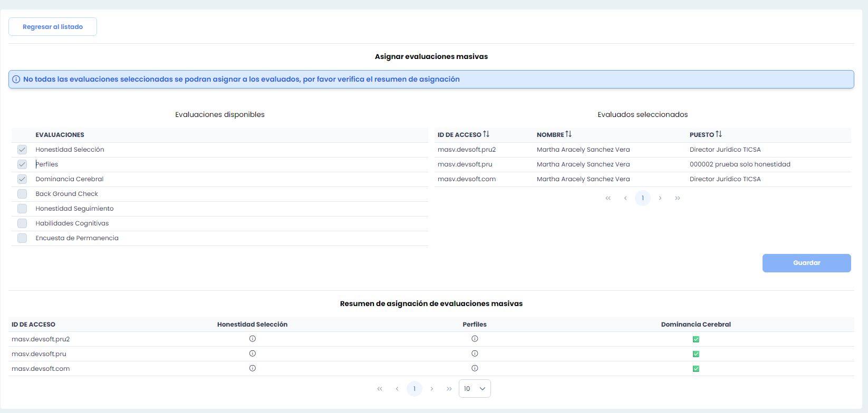
Task: Go to next page in evaluados table
Action: (x=660, y=198)
